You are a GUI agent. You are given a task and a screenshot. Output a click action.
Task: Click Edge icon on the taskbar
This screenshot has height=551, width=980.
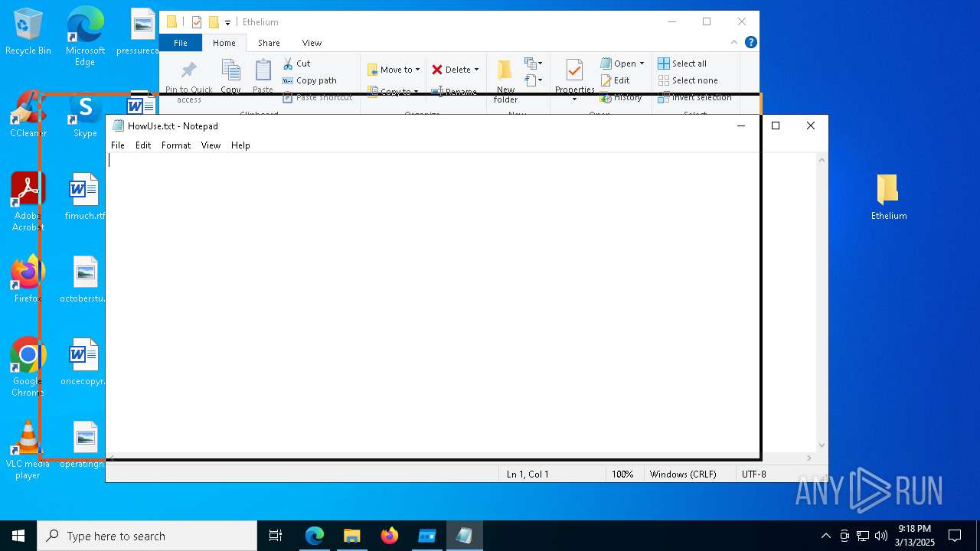tap(315, 536)
